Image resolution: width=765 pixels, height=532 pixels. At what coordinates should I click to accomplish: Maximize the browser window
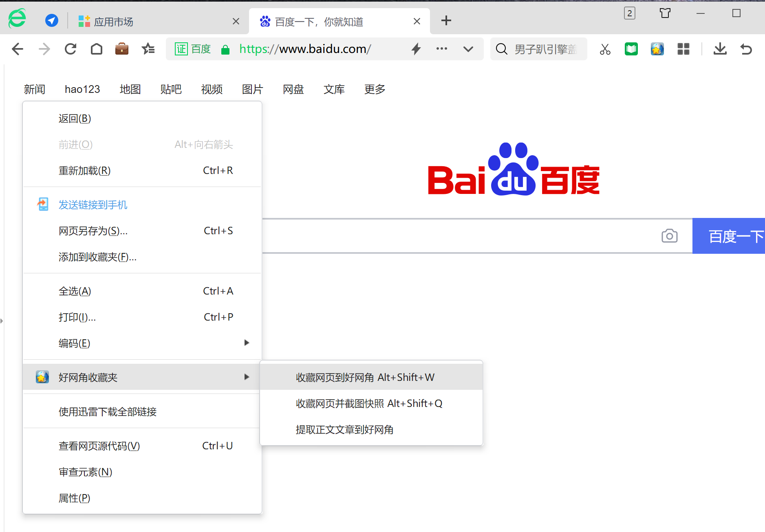pyautogui.click(x=736, y=13)
